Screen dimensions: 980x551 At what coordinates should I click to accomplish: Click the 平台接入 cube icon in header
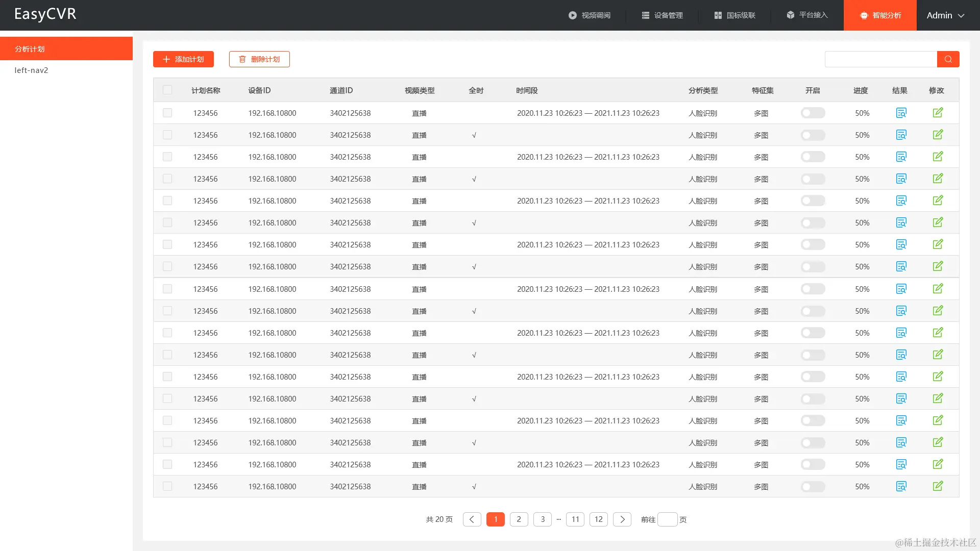(x=790, y=15)
